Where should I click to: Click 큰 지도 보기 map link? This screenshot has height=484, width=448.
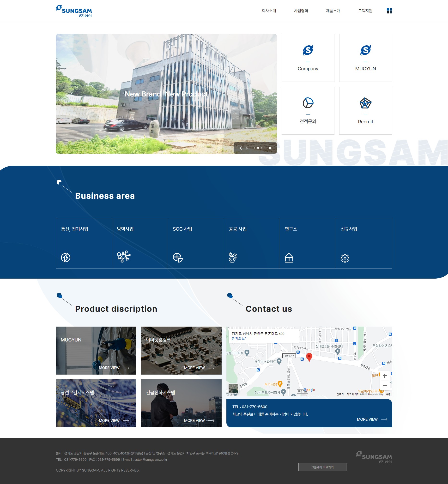(240, 339)
